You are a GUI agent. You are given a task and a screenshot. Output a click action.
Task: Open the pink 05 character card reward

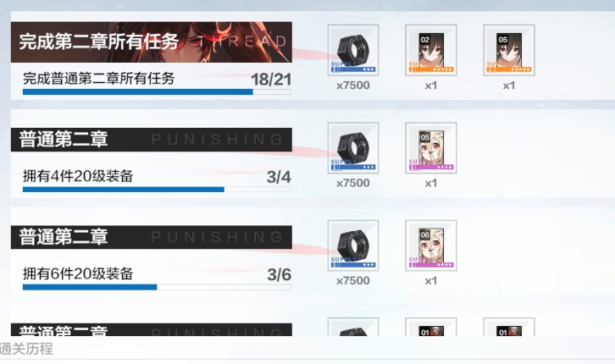431,147
